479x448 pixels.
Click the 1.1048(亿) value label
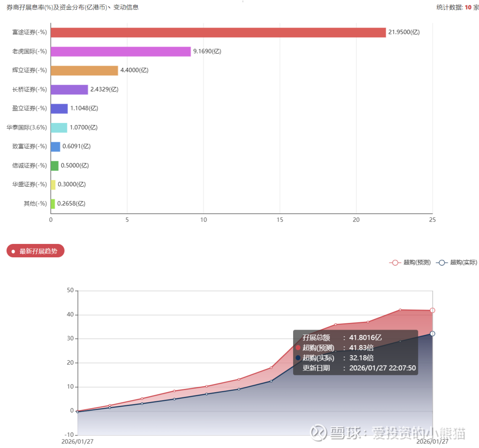(84, 108)
